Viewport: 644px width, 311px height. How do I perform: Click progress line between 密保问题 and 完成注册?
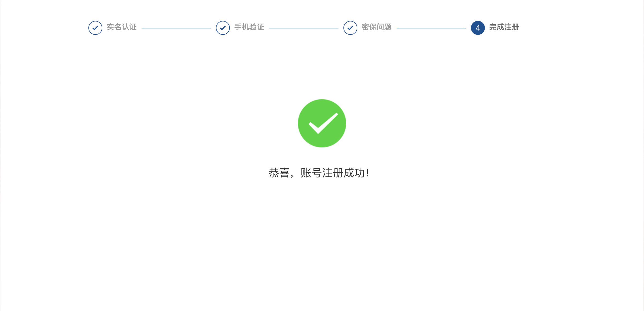[x=431, y=28]
